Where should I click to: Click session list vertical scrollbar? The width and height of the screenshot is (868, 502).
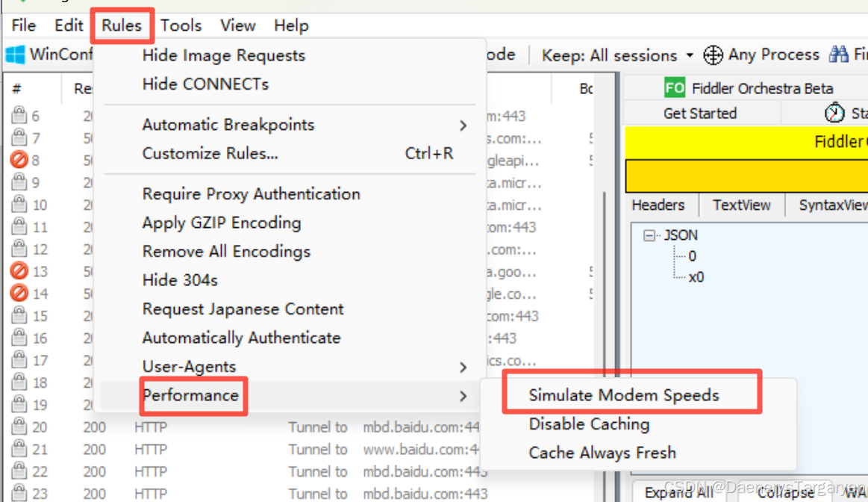coord(603,332)
